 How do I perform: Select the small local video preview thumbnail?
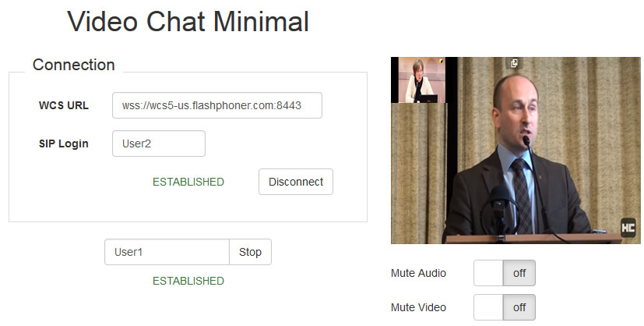tap(418, 80)
